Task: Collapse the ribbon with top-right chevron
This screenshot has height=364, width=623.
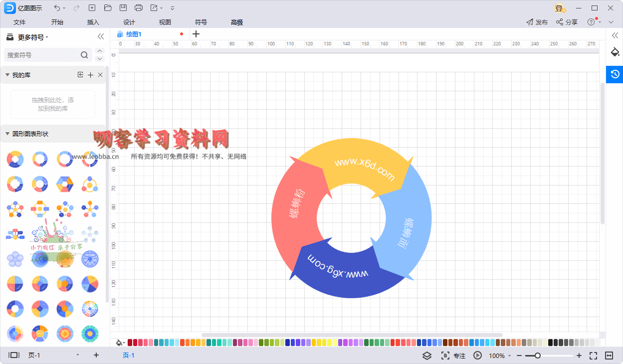Action: (x=612, y=22)
